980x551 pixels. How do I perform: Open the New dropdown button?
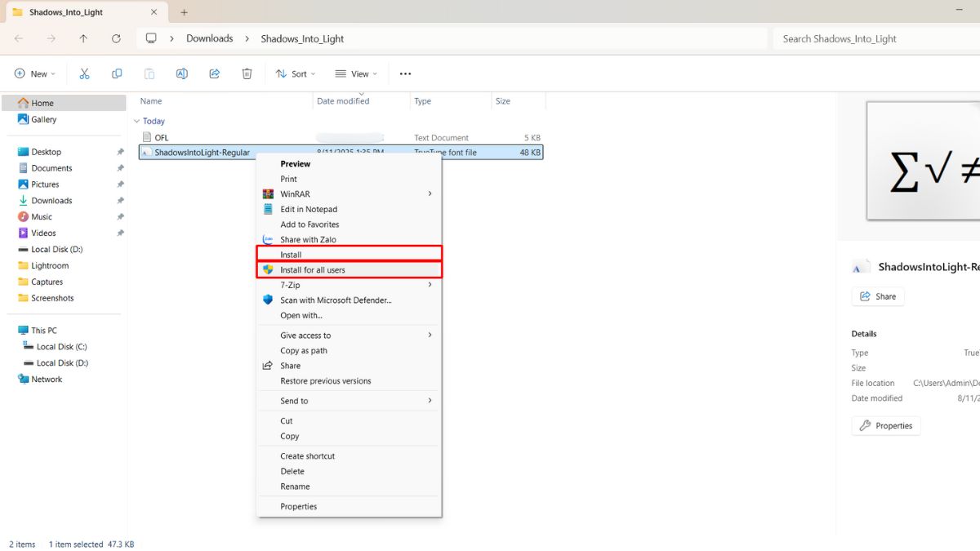pyautogui.click(x=35, y=73)
